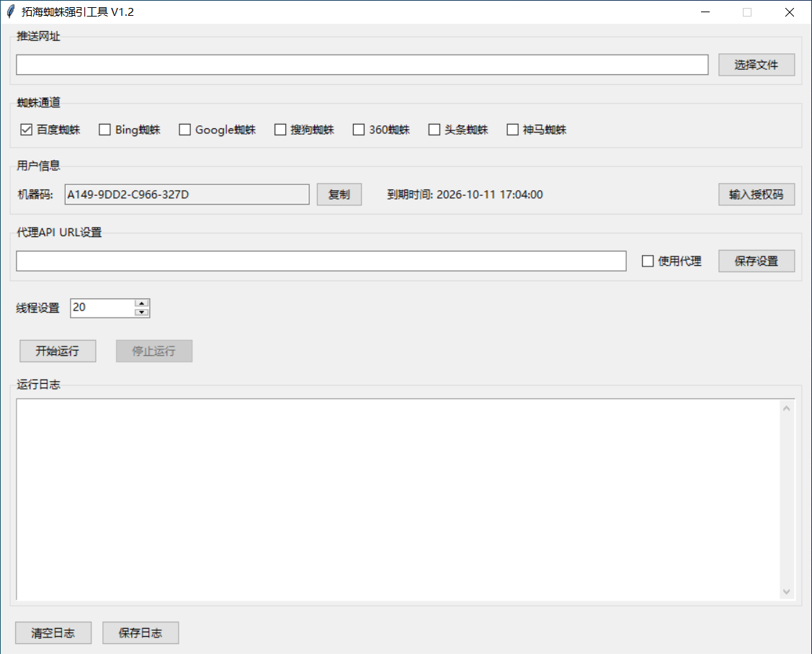This screenshot has height=654, width=812.
Task: Click the 机器码: label
Action: tap(35, 194)
